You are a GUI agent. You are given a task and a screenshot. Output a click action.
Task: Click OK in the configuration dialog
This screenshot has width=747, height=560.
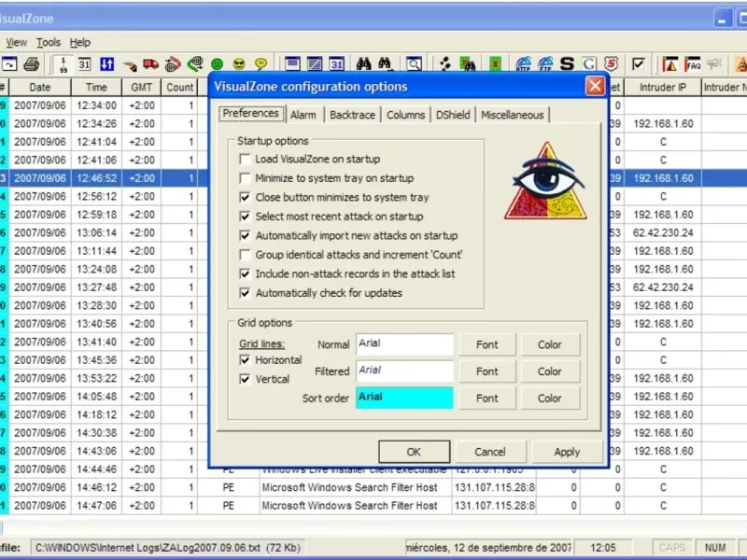click(x=414, y=452)
